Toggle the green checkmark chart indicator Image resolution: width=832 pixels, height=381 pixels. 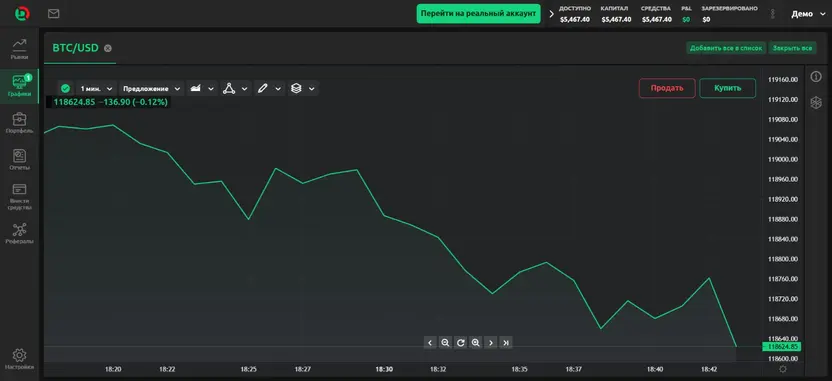(x=65, y=89)
